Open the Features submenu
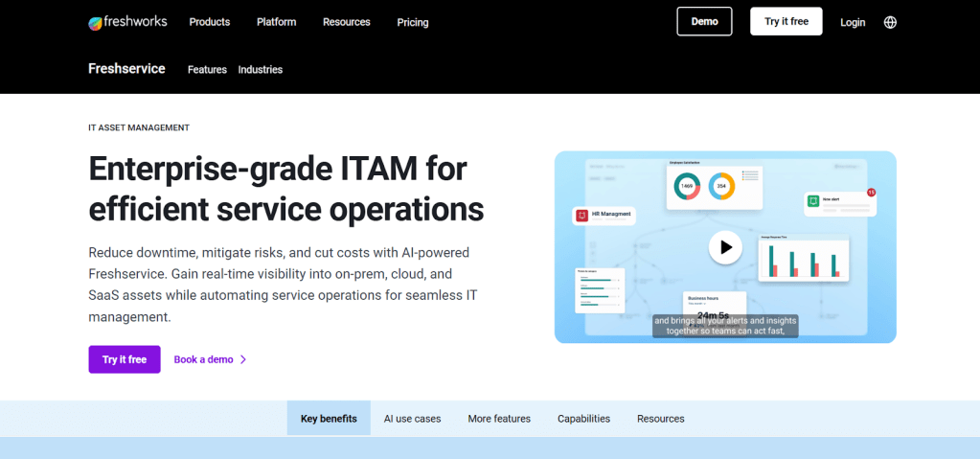Image resolution: width=980 pixels, height=459 pixels. coord(207,69)
